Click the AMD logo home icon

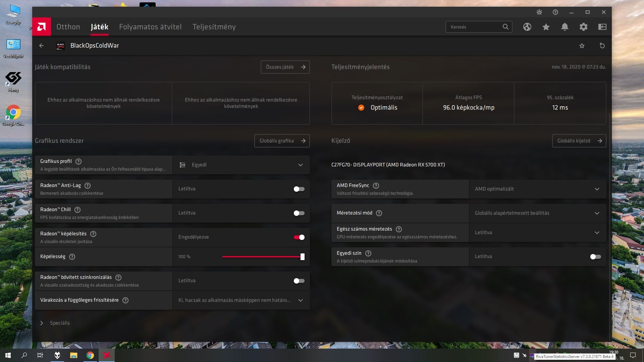coord(42,27)
